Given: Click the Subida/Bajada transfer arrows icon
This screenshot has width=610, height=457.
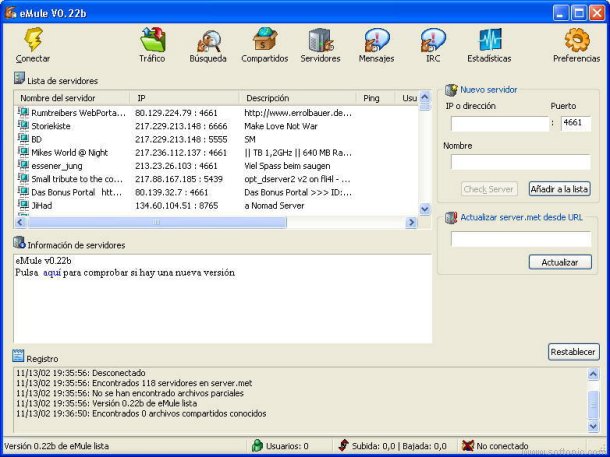Looking at the screenshot, I should pos(344,445).
